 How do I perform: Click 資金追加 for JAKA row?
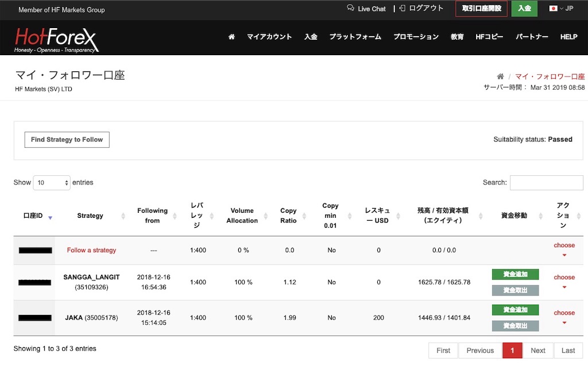point(515,310)
